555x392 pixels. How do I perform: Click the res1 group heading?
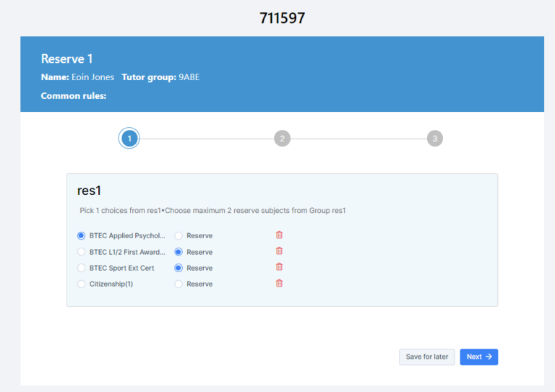coord(89,191)
